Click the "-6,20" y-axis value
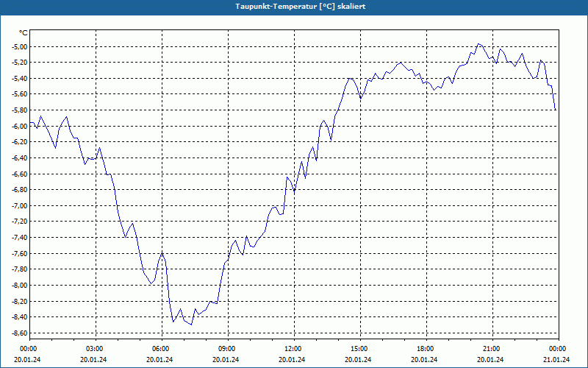 click(19, 142)
